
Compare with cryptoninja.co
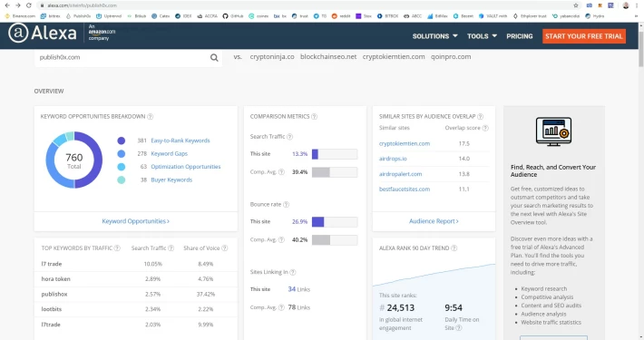point(272,57)
